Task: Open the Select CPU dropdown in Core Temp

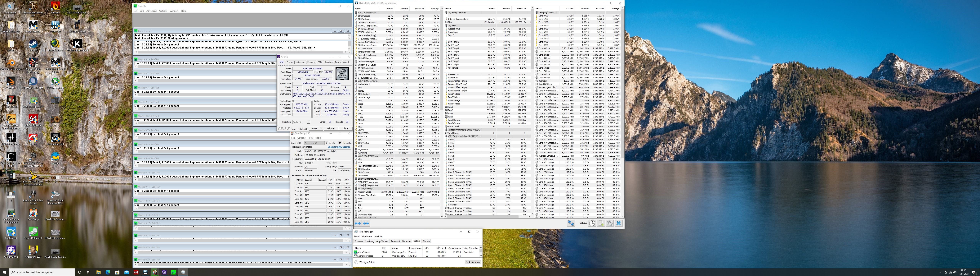Action: 314,143
